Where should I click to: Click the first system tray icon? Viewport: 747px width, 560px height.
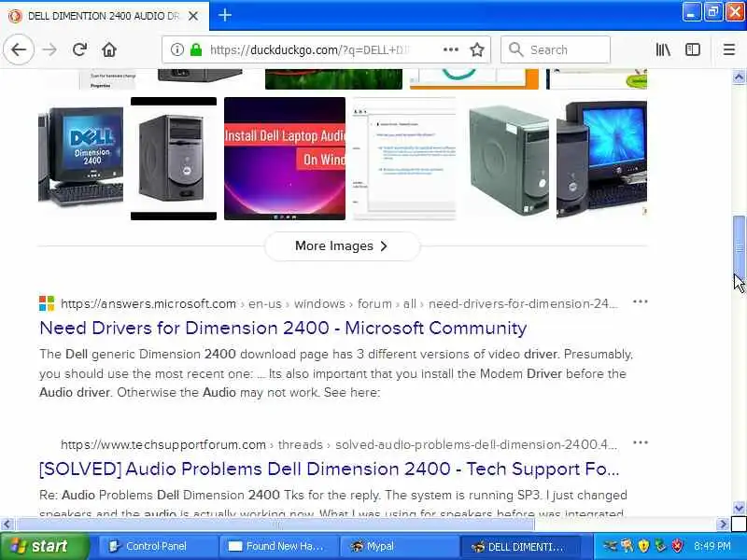pyautogui.click(x=610, y=546)
